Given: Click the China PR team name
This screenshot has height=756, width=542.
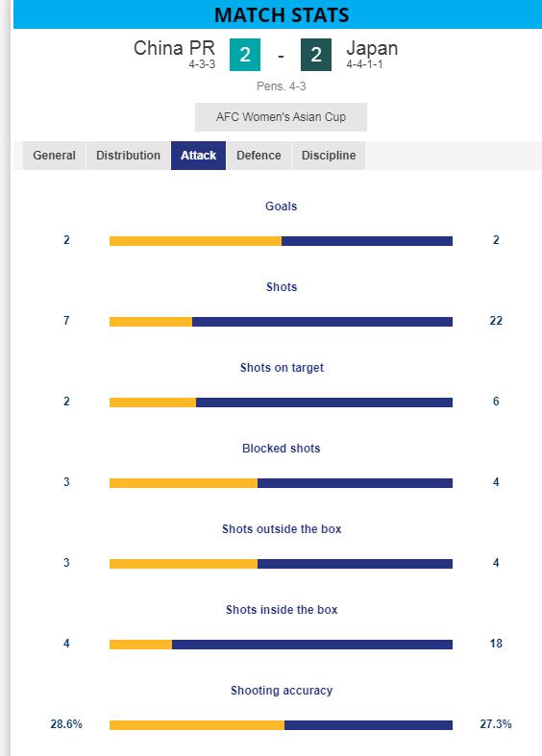Looking at the screenshot, I should tap(174, 48).
